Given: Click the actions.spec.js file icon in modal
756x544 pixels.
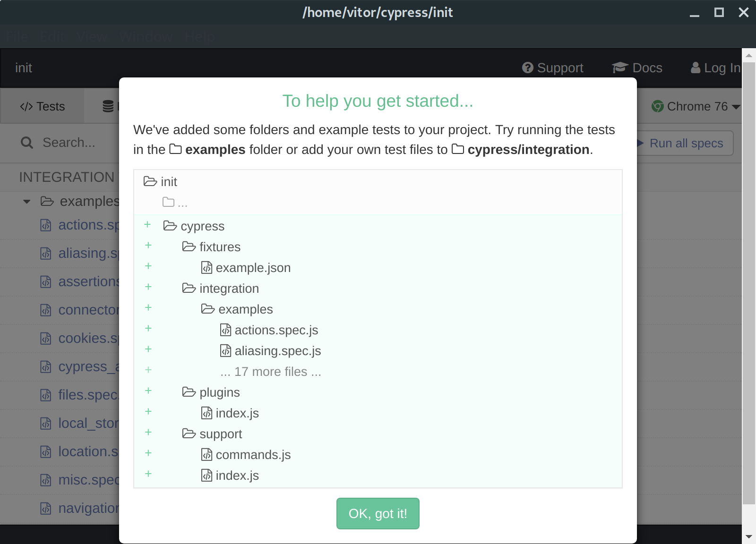Looking at the screenshot, I should 225,330.
